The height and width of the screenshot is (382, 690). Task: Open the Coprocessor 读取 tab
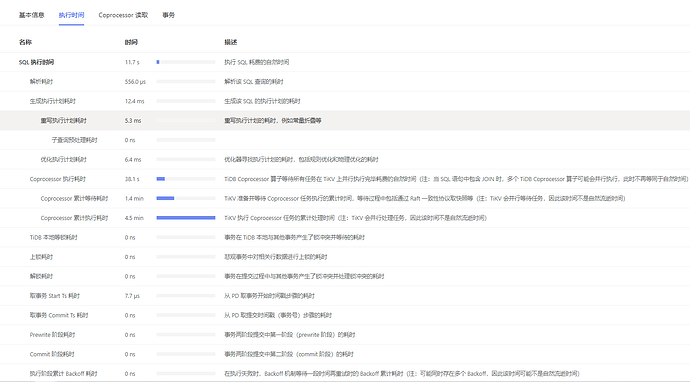123,15
